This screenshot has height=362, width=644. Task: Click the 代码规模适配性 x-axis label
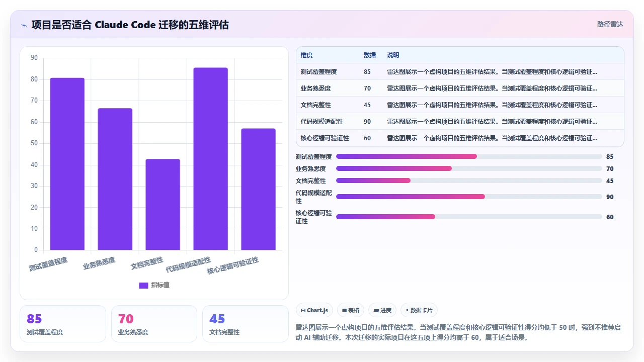tap(189, 265)
